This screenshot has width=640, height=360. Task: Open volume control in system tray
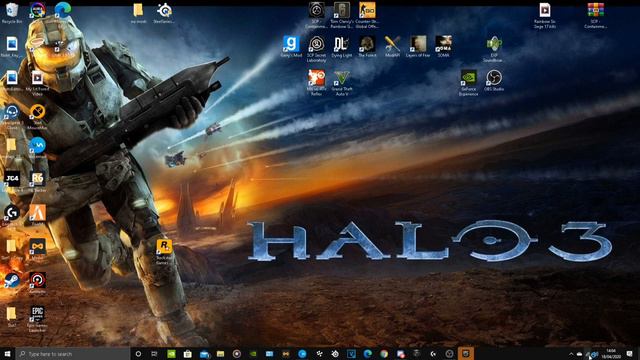(x=595, y=354)
